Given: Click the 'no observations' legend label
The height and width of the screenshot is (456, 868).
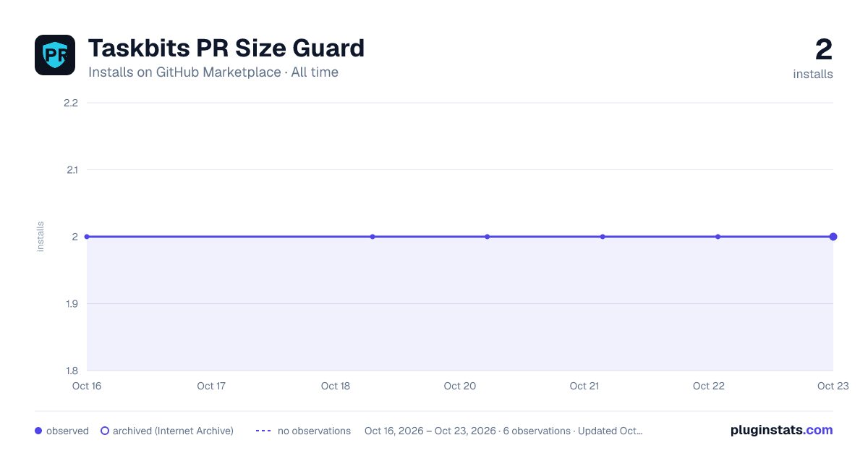Looking at the screenshot, I should 314,431.
